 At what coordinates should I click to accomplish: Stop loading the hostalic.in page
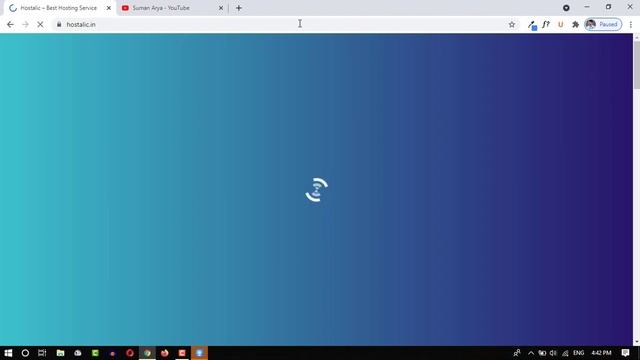click(40, 24)
